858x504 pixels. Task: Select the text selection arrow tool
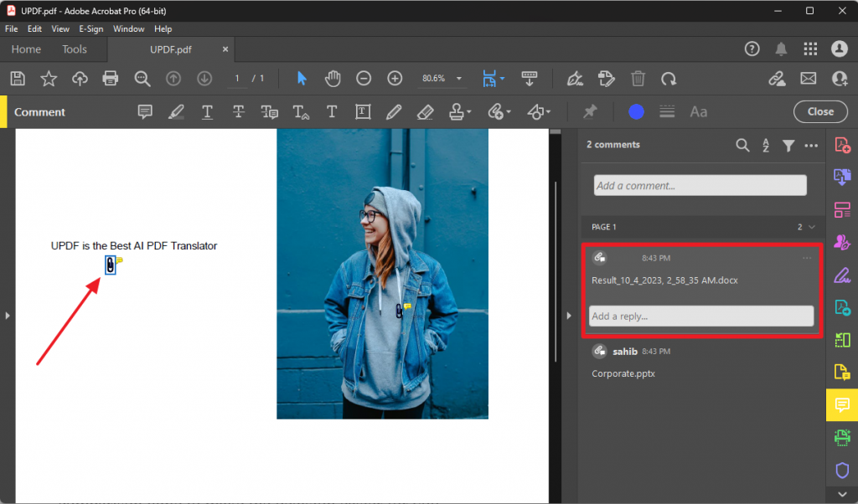click(x=301, y=78)
